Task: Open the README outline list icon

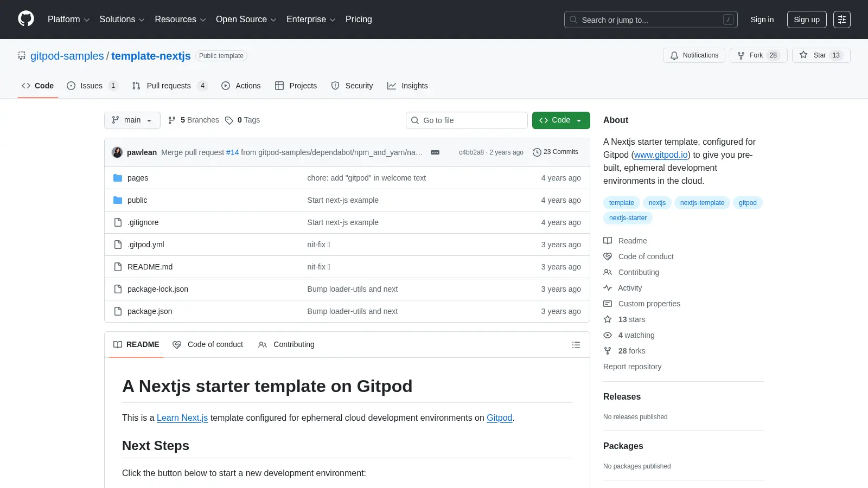Action: 576,345
